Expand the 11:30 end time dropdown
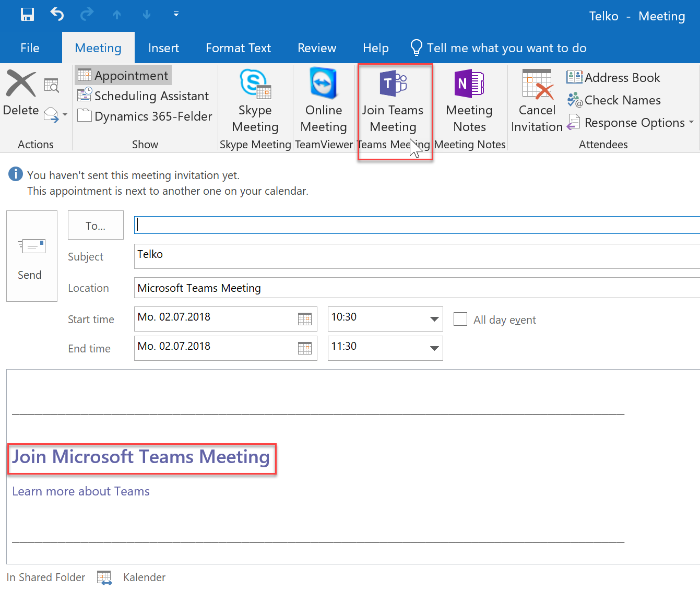 (434, 348)
